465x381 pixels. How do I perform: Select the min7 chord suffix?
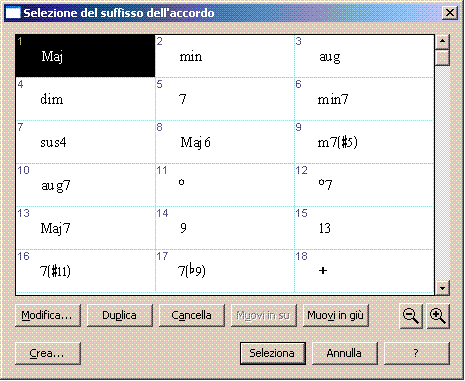tap(364, 99)
